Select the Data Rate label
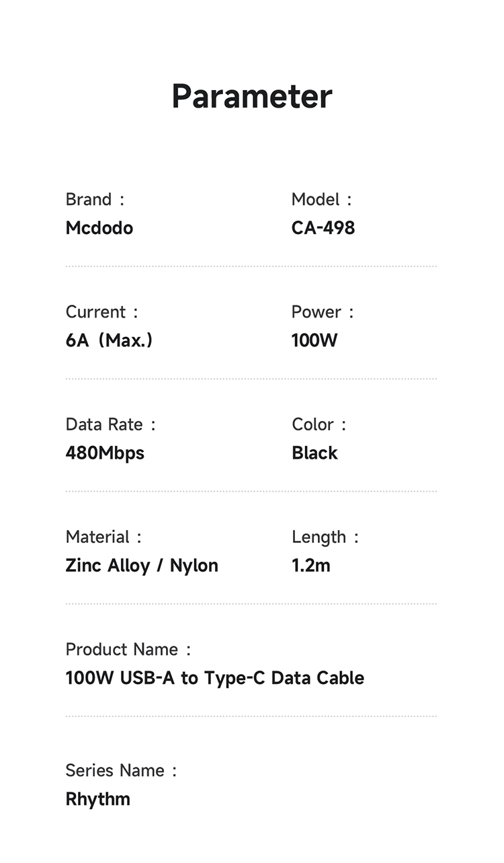Image resolution: width=504 pixels, height=863 pixels. pos(104,424)
